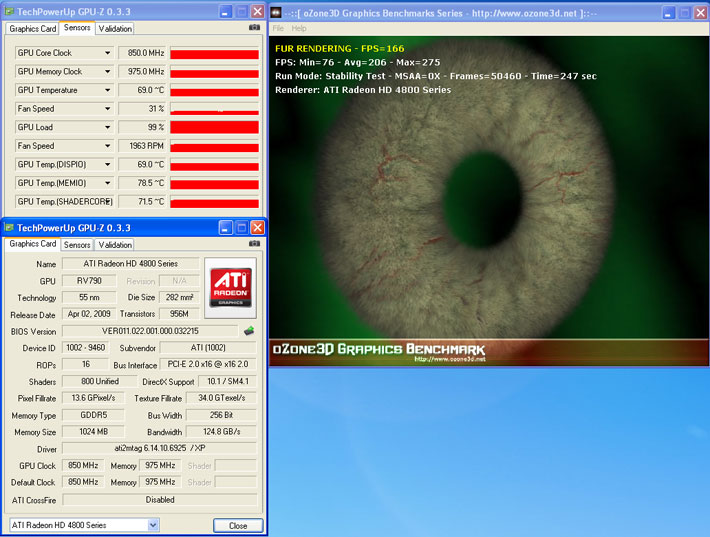Click the DirectX Support 10.1 / SM4.1 value
Viewport: 710px width, 537px height.
coord(227,381)
